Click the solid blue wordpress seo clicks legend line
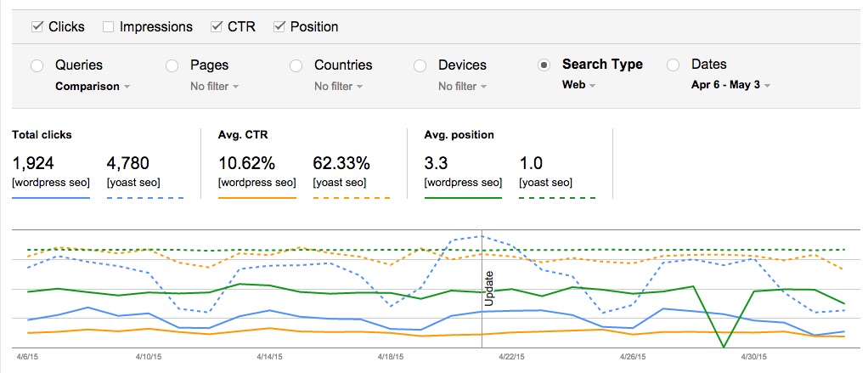The height and width of the screenshot is (373, 868). 50,198
